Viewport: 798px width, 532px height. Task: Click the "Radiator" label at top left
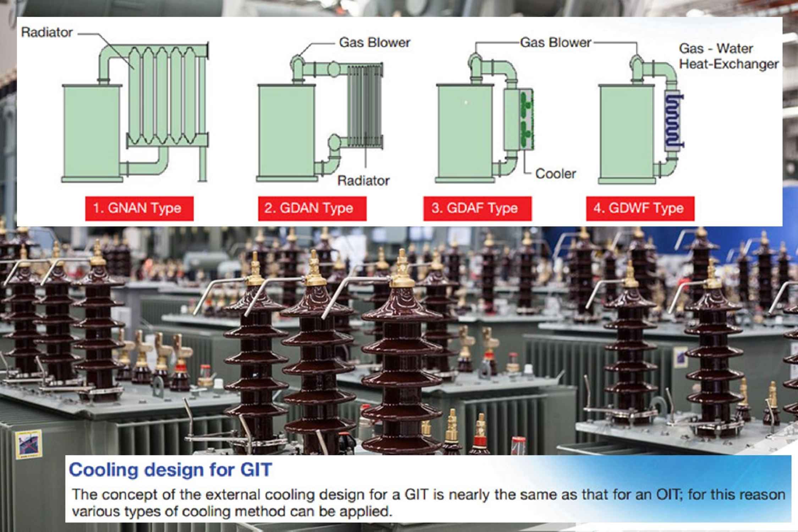click(47, 33)
